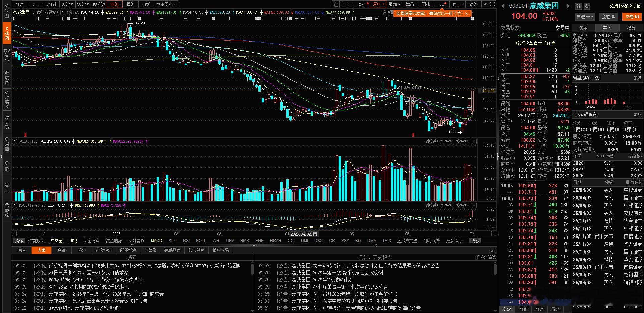Switch to 指数 tab in right panel
644x313 pixels.
631,28
